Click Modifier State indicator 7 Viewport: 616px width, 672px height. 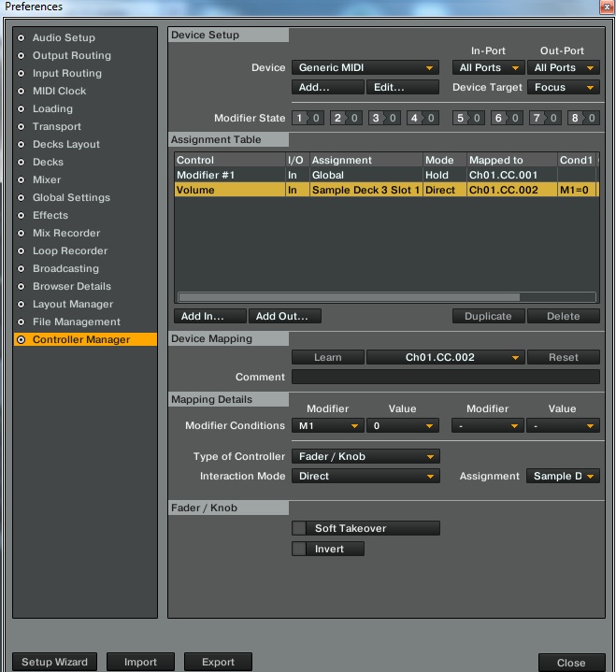click(545, 118)
